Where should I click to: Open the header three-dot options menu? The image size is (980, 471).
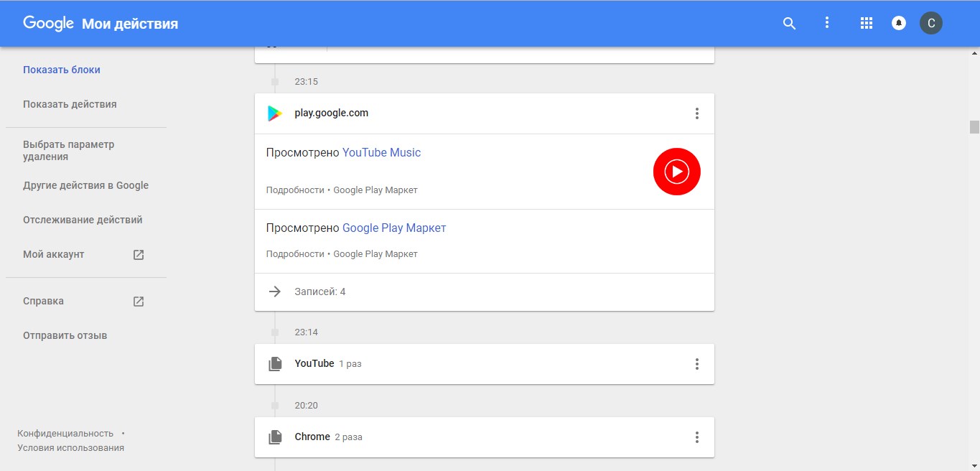click(827, 23)
